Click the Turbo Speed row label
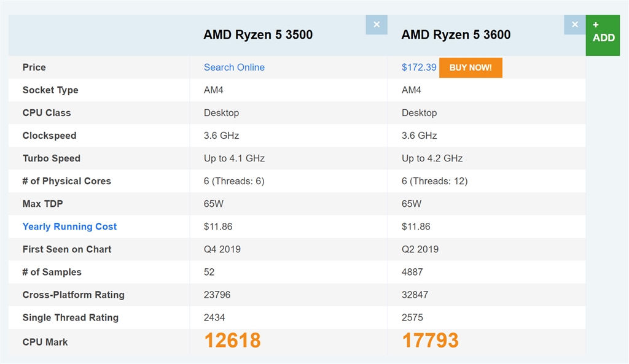This screenshot has height=364, width=629. [52, 158]
